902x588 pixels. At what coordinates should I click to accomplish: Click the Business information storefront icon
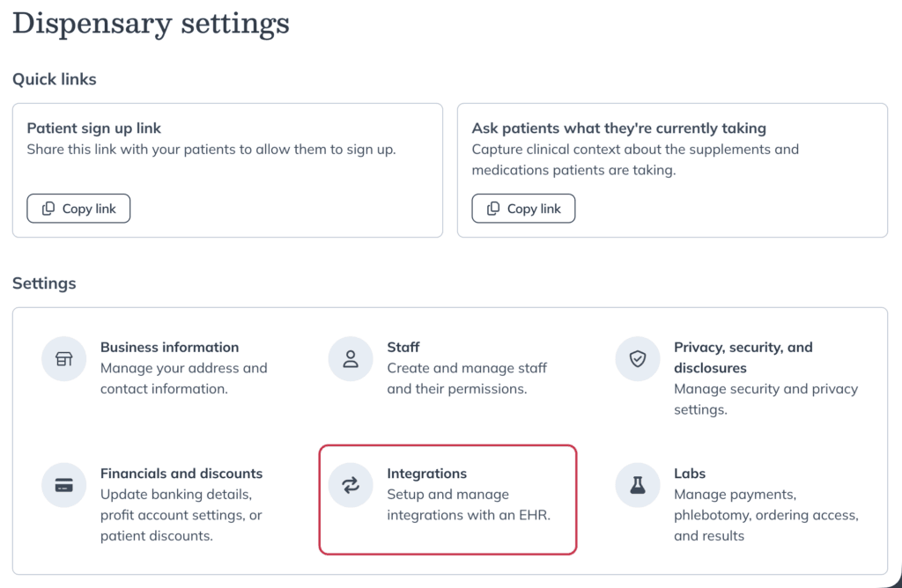click(63, 359)
